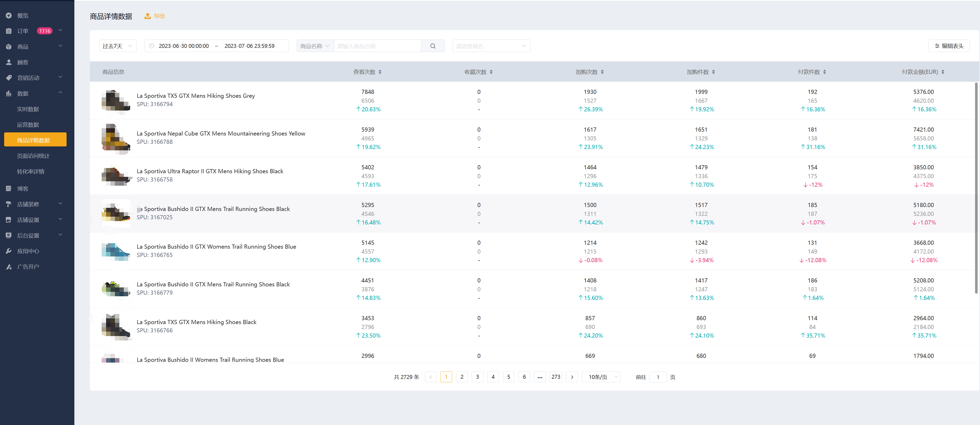Click the 店铺装修 paint roller icon
The height and width of the screenshot is (425, 980).
click(x=9, y=204)
